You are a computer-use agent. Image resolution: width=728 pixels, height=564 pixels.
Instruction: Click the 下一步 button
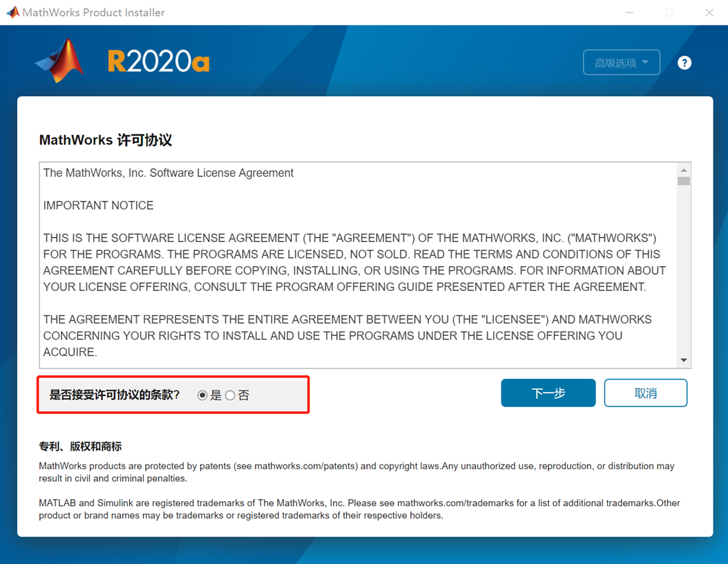click(548, 393)
